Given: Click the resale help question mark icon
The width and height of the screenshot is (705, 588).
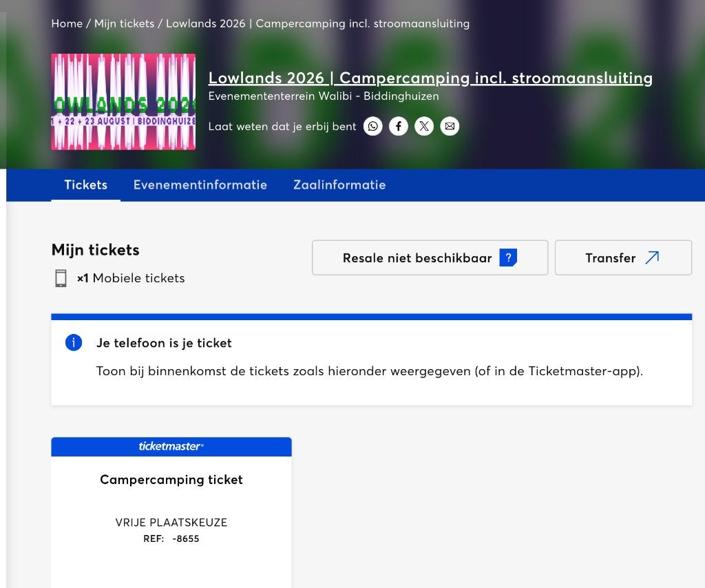Looking at the screenshot, I should pyautogui.click(x=508, y=258).
